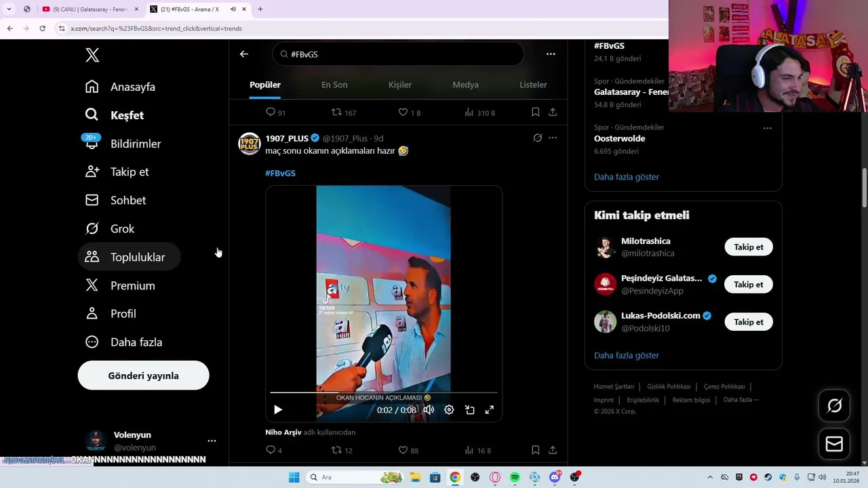Follow Milotrashica with Takip et
This screenshot has height=488, width=868.
tap(749, 247)
